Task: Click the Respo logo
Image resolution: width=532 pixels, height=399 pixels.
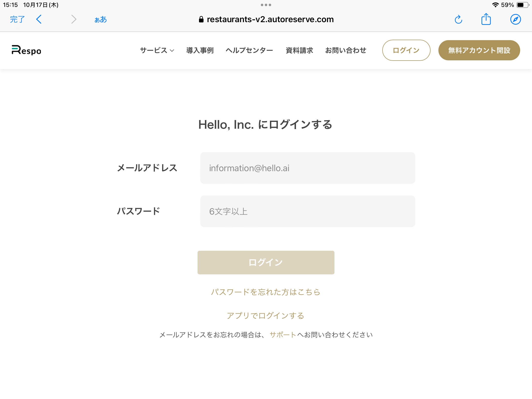Action: coord(26,50)
